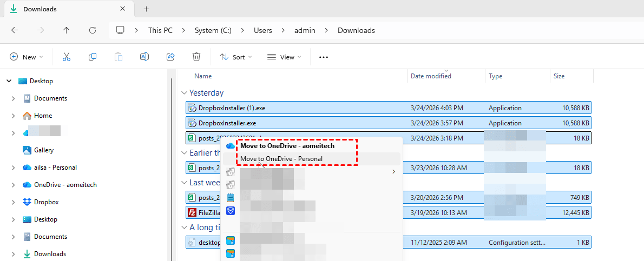Choose Move to OneDrive - aomeitech
Image resolution: width=644 pixels, height=261 pixels.
pos(287,146)
